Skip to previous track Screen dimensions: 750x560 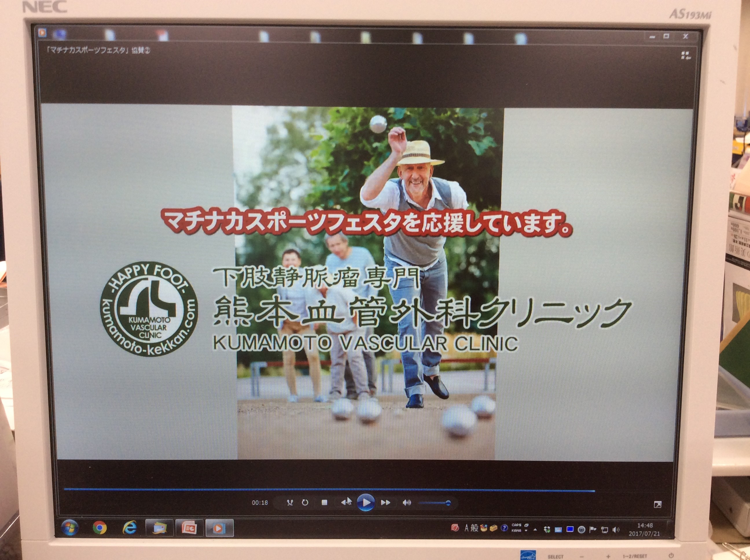tap(345, 502)
